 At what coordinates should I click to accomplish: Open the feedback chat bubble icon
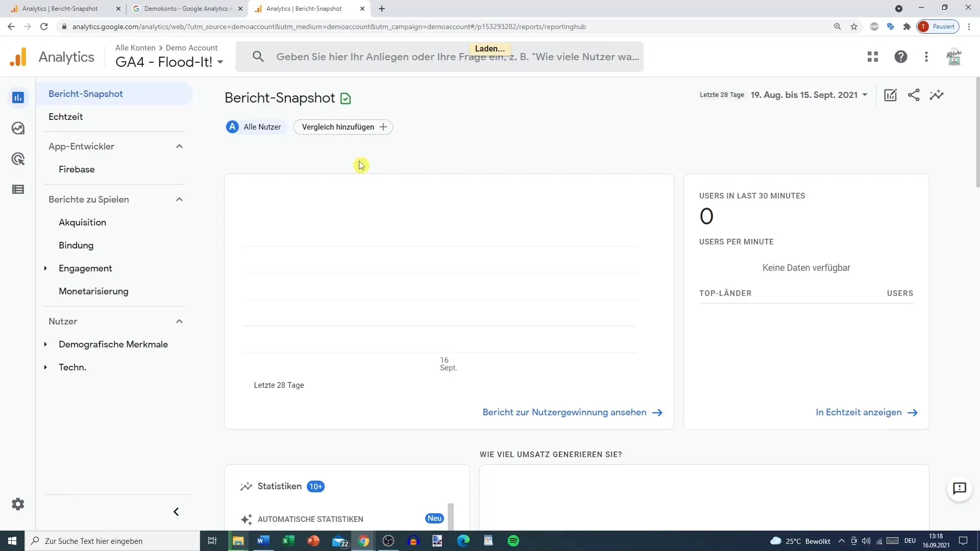(960, 488)
